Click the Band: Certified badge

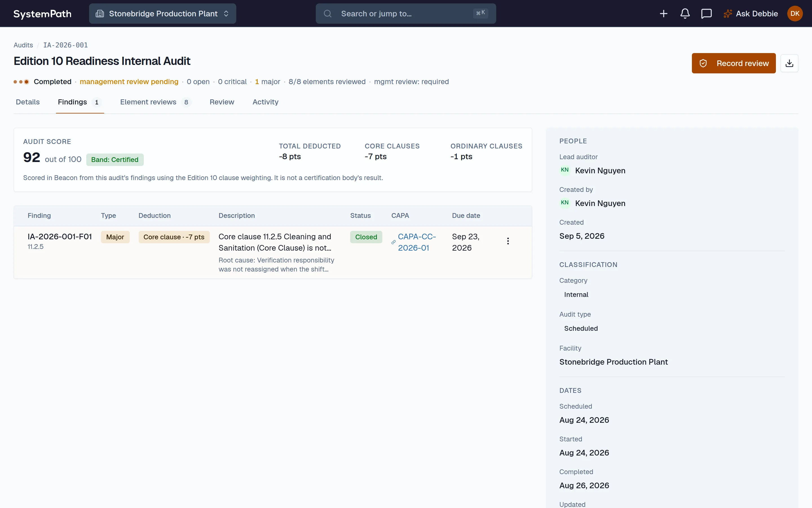(115, 159)
